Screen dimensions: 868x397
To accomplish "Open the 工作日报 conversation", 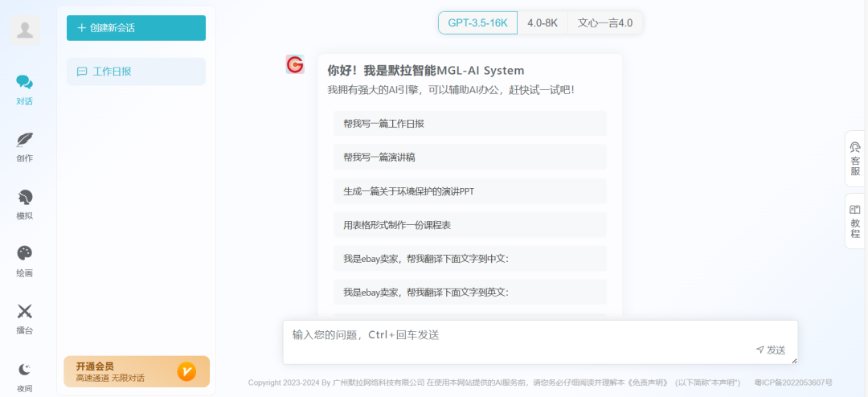I will click(136, 72).
